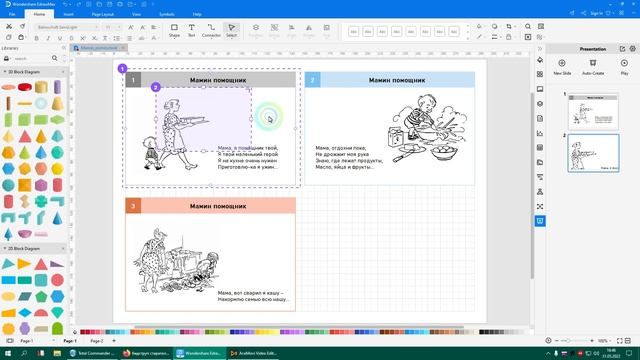Click the highlighted Presentation pane icon in sidebar
The height and width of the screenshot is (360, 640).
540,221
